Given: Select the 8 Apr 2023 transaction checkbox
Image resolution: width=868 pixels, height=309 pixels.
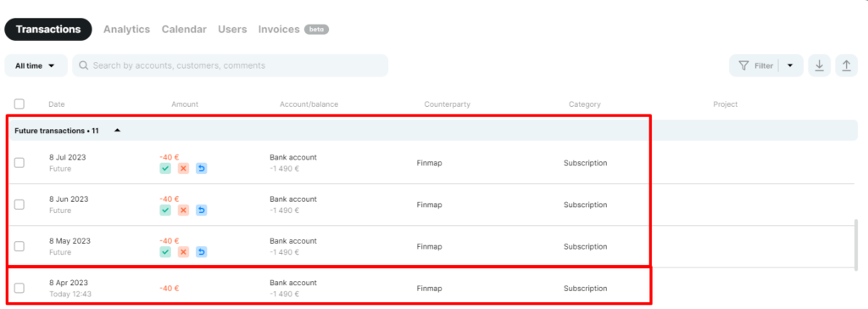Looking at the screenshot, I should tap(19, 288).
